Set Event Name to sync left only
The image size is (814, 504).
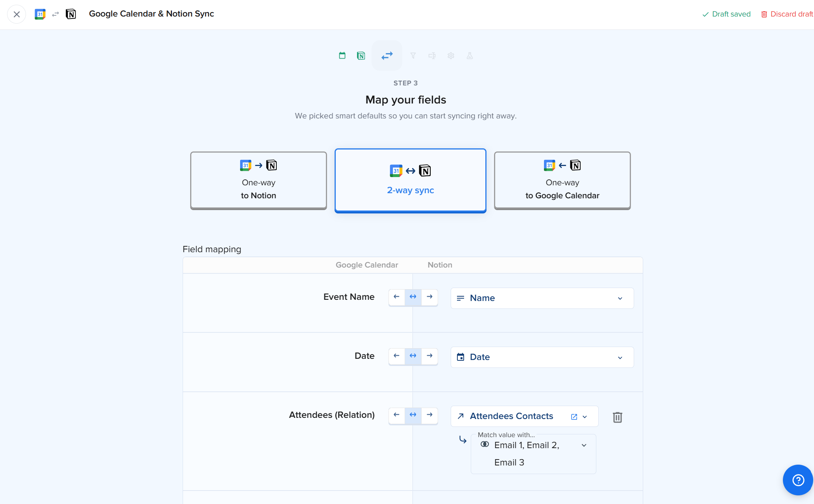point(397,297)
